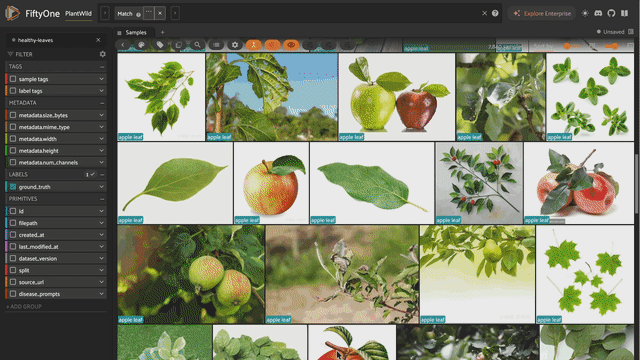Add stage before Match arrow
The image size is (640, 360).
pos(105,13)
